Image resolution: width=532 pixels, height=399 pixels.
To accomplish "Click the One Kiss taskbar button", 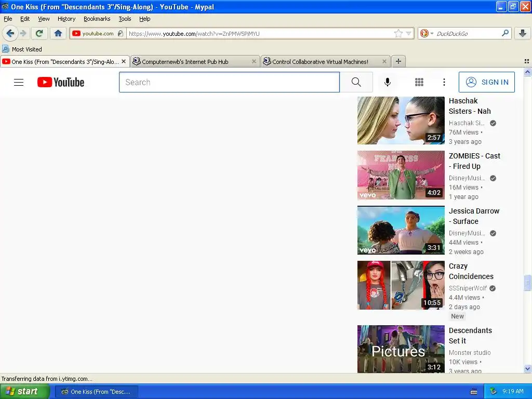I will tap(96, 392).
